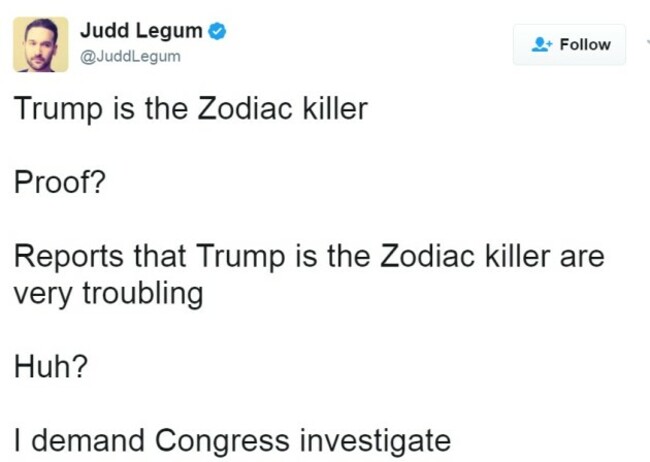Click the line starting 'Reports that Trump'
The height and width of the screenshot is (462, 650).
(x=309, y=256)
